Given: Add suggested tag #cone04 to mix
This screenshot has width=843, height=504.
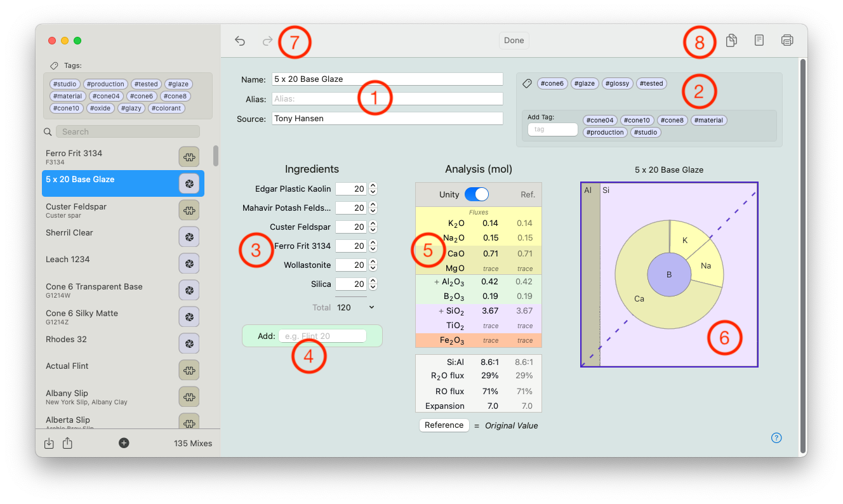Looking at the screenshot, I should click(600, 120).
